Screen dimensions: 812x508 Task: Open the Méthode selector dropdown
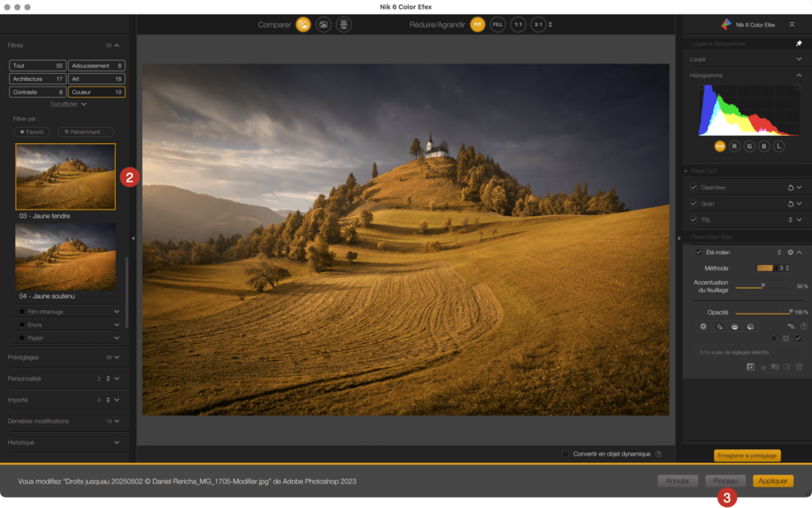point(772,268)
